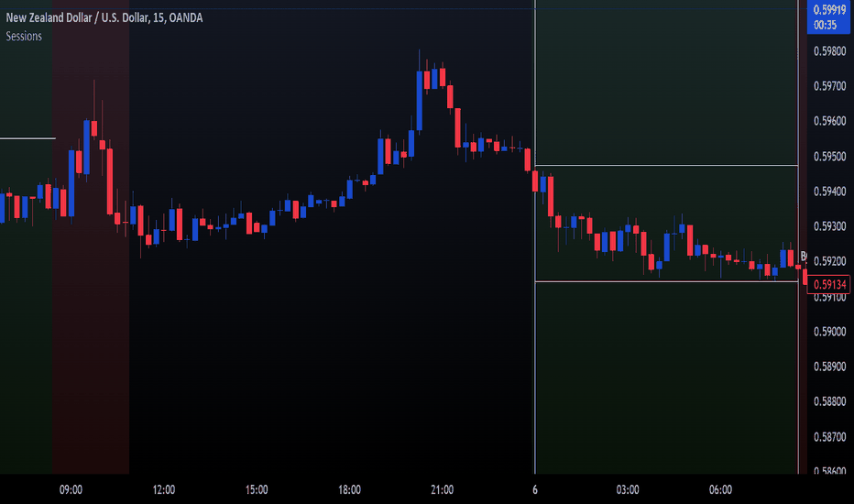Click the 21:00 time axis label
854x504 pixels.
(443, 490)
